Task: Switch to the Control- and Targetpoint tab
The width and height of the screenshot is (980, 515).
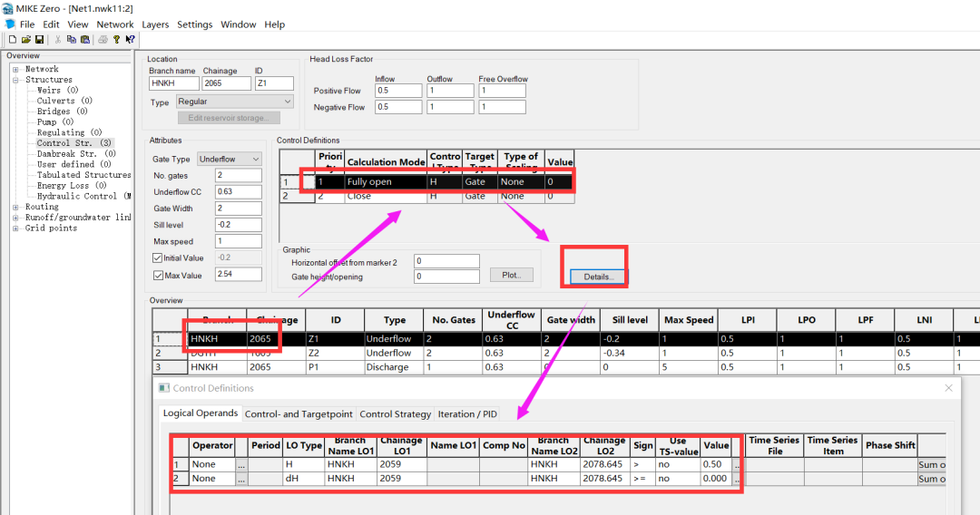Action: click(299, 413)
